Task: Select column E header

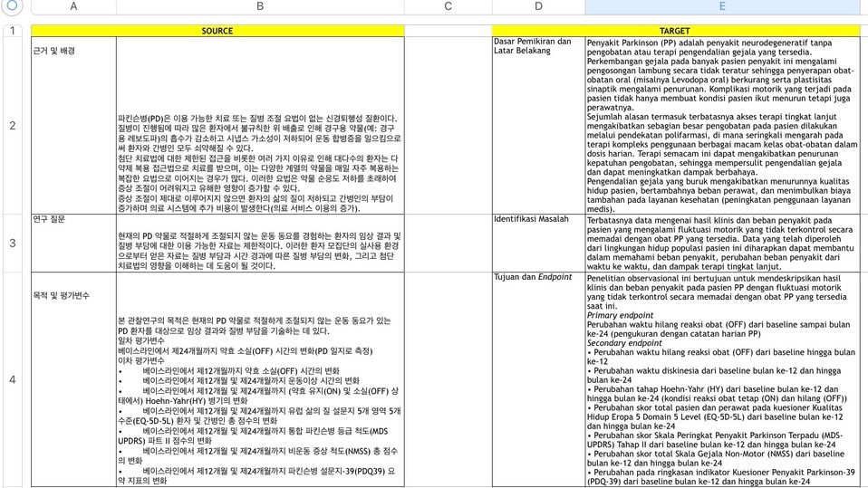Action: click(x=722, y=6)
